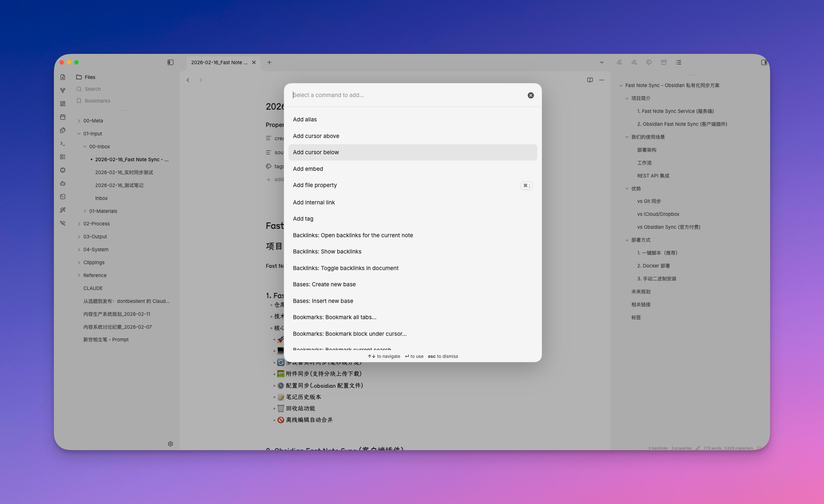Open the tab list dropdown chevron
The height and width of the screenshot is (504, 824).
pos(601,62)
